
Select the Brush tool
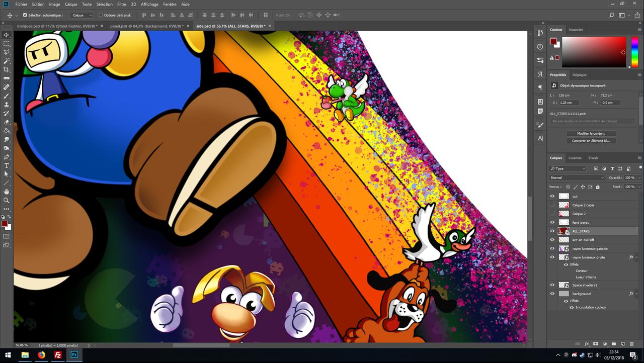pos(7,96)
